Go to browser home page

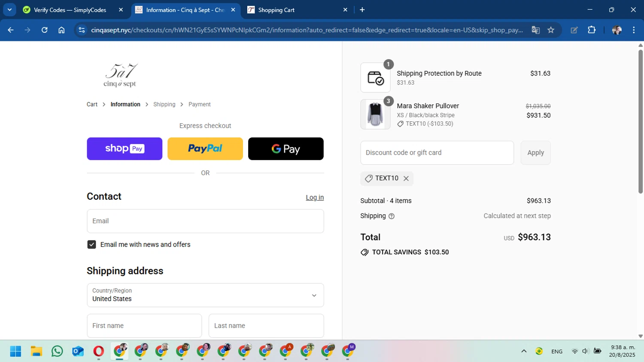coord(61,30)
